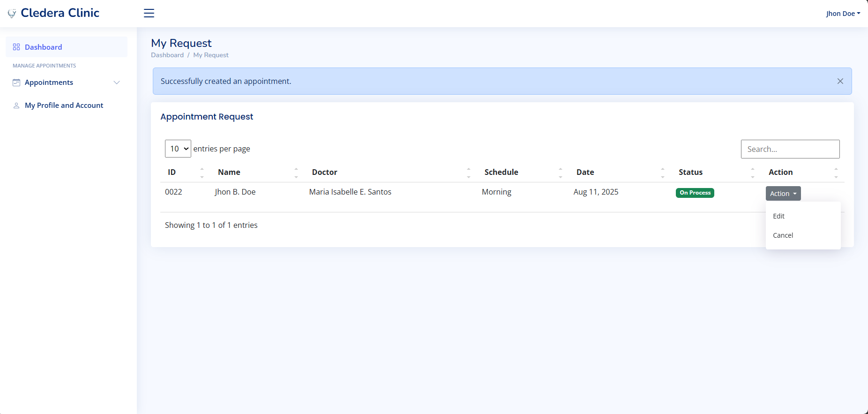Click the Search input field

click(x=790, y=149)
